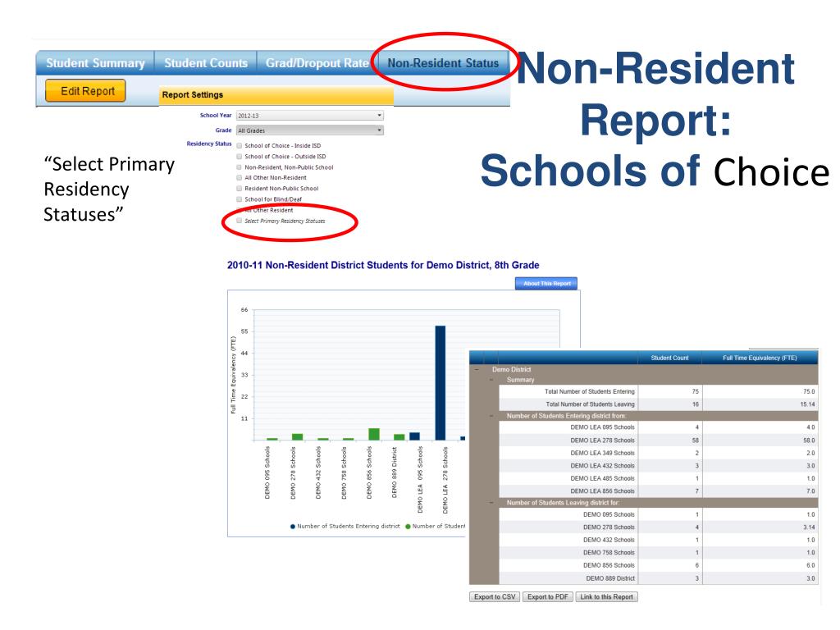
Task: Click the DEMO 758 Schools table row
Action: click(659, 552)
